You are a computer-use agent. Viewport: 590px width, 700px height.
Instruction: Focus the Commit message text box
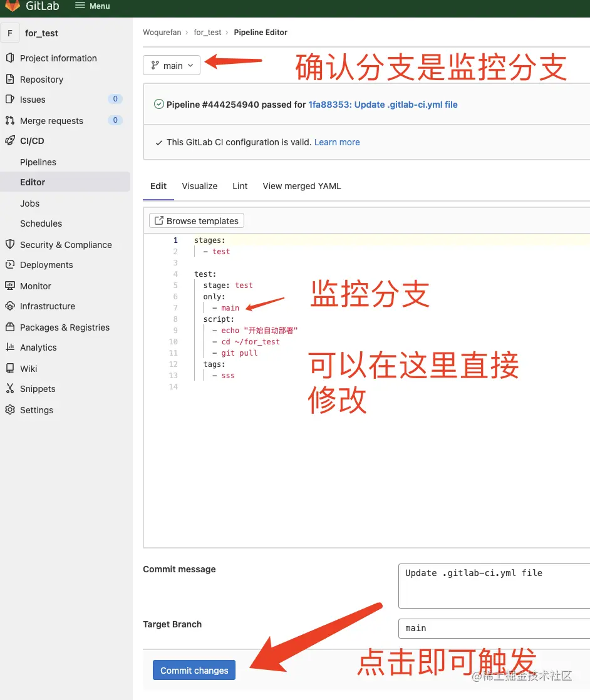pyautogui.click(x=494, y=585)
